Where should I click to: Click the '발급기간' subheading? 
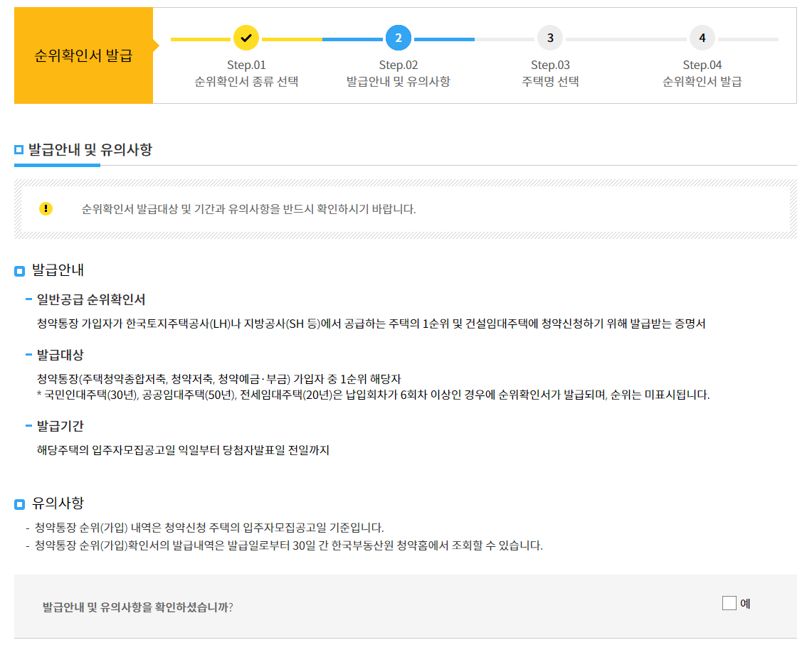coord(60,426)
